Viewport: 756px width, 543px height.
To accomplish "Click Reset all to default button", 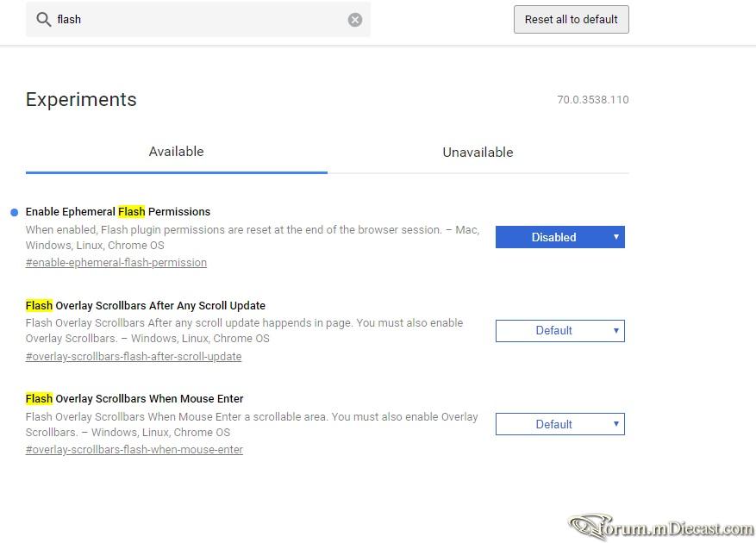I will [572, 19].
